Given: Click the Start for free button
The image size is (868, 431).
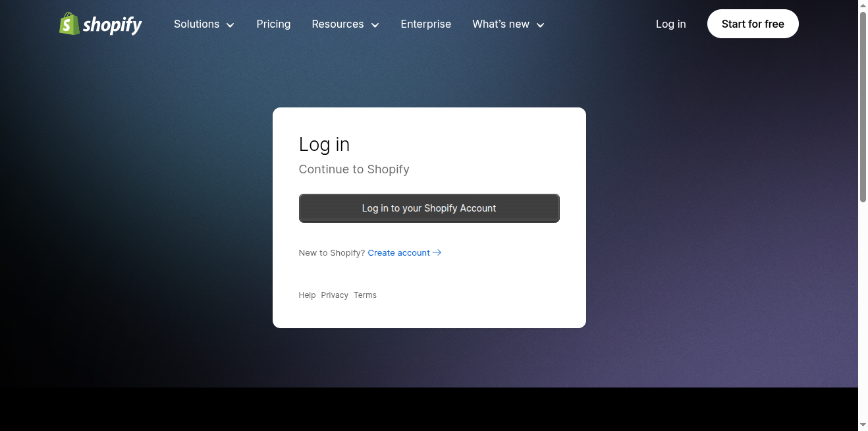Looking at the screenshot, I should pos(753,24).
